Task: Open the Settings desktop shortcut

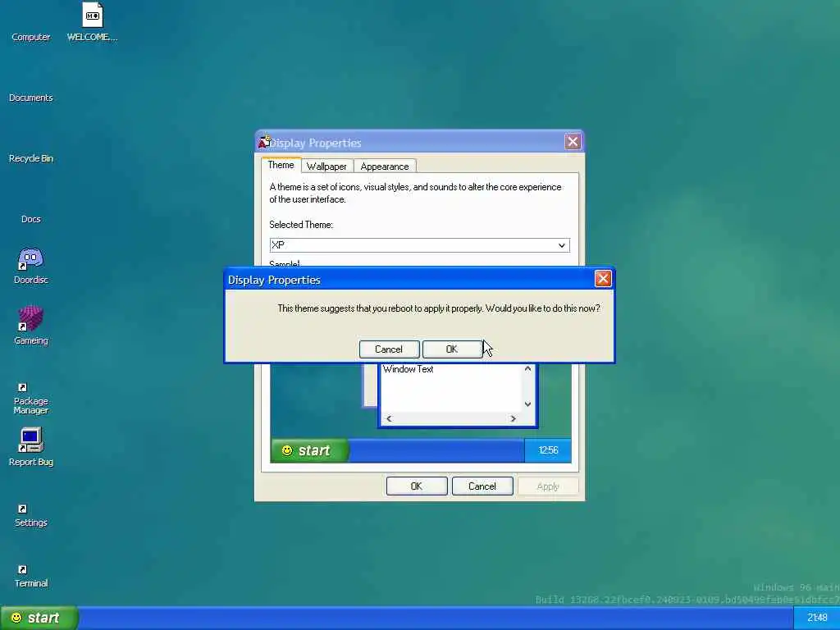Action: pos(30,517)
